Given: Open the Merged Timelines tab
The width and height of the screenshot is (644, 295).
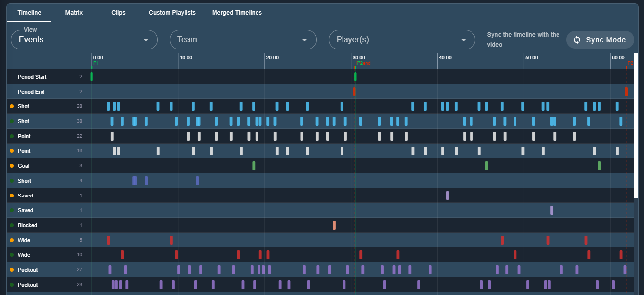Looking at the screenshot, I should click(237, 13).
